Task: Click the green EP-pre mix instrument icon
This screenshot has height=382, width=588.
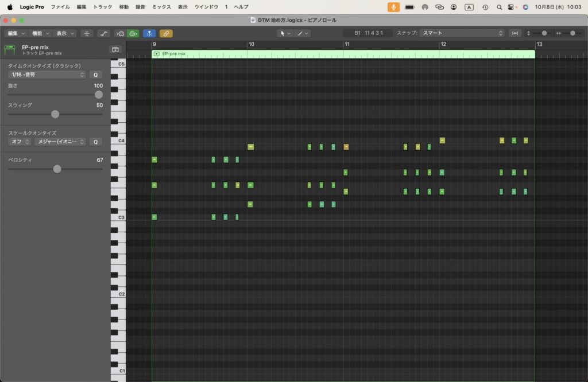Action: coord(9,50)
